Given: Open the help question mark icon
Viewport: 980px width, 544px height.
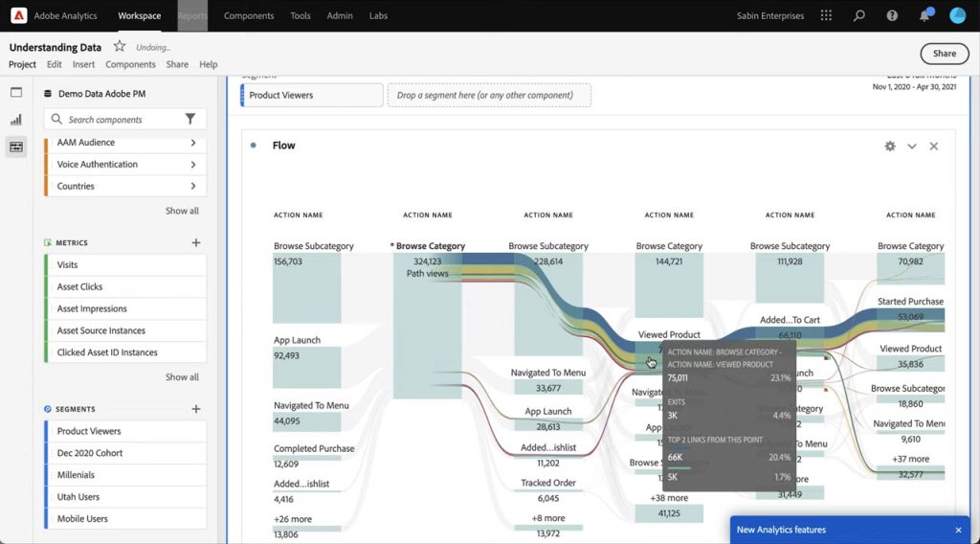Looking at the screenshot, I should coord(892,15).
